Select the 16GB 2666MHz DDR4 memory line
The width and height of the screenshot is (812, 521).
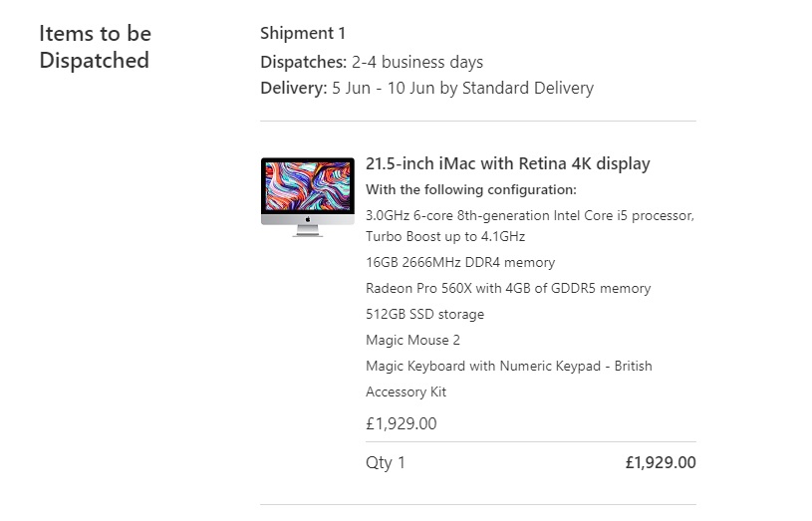(x=460, y=263)
